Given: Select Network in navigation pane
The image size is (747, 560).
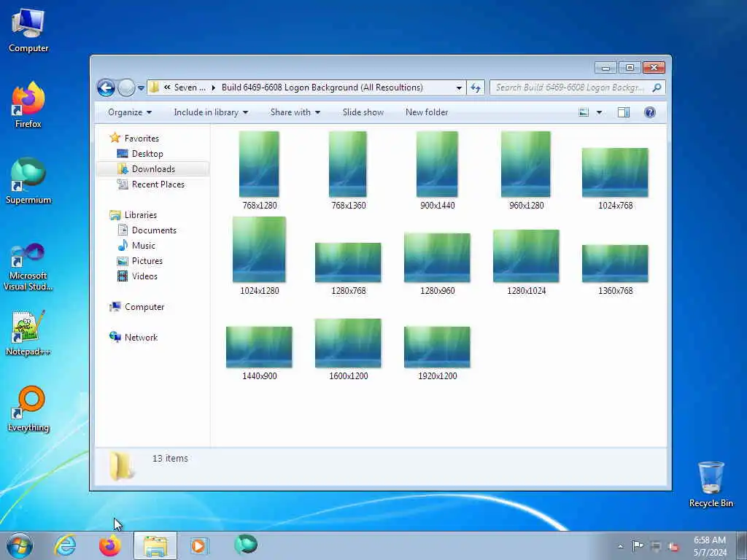Looking at the screenshot, I should click(x=141, y=337).
